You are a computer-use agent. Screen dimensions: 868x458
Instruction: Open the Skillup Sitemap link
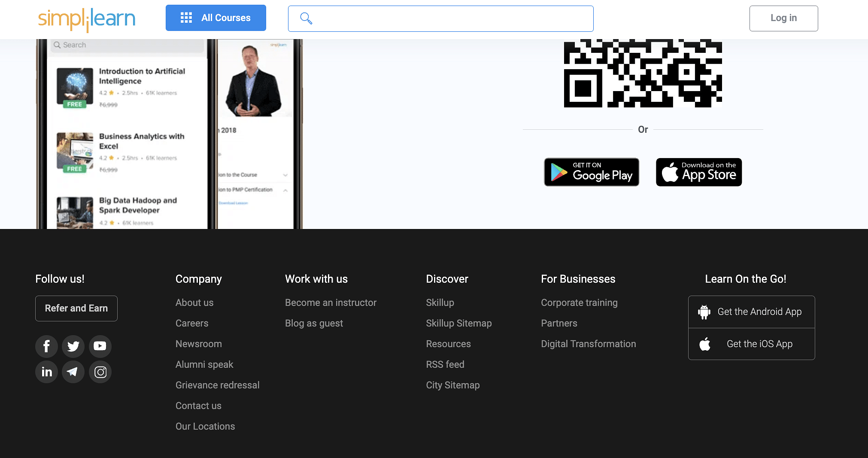459,323
